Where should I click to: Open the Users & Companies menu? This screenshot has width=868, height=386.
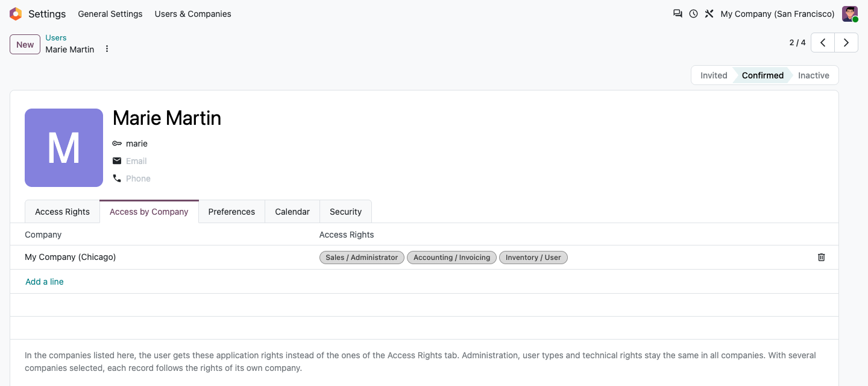coord(193,14)
